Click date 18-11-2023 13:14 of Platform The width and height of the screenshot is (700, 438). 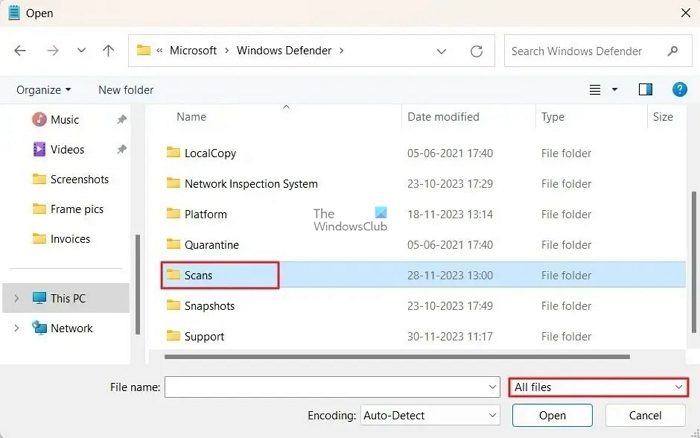450,215
